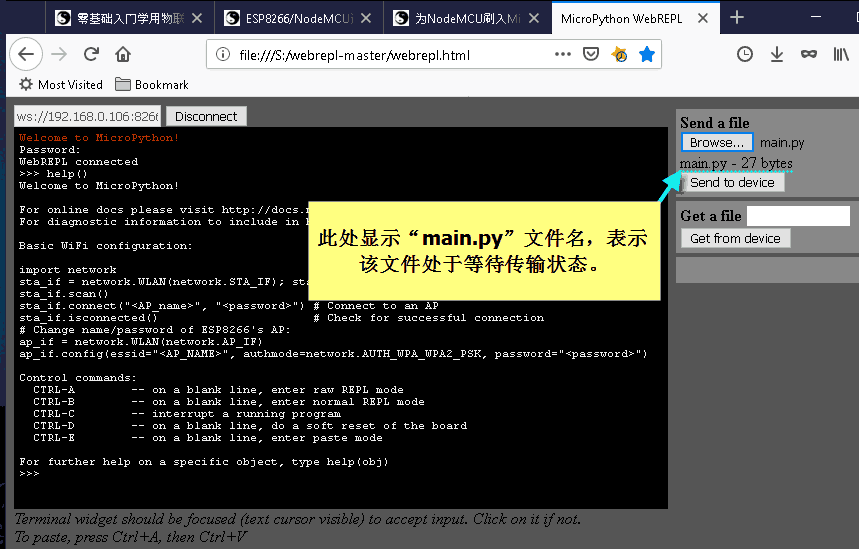Click the Disconnect button

coord(206,116)
